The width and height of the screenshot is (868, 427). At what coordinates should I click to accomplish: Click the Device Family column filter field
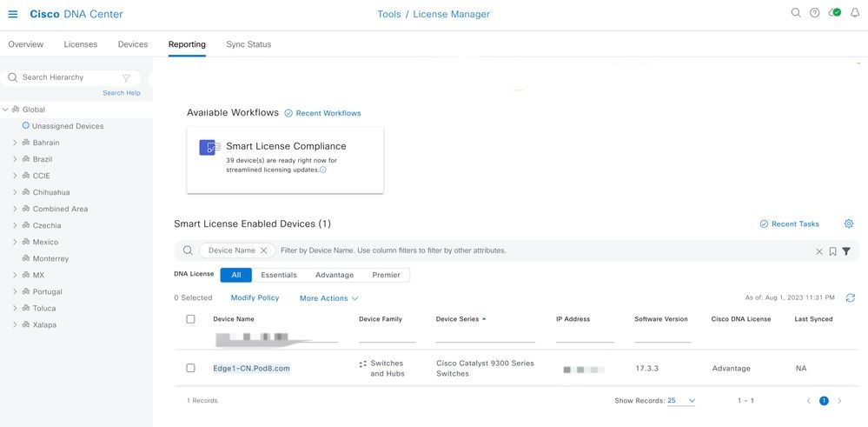point(387,337)
